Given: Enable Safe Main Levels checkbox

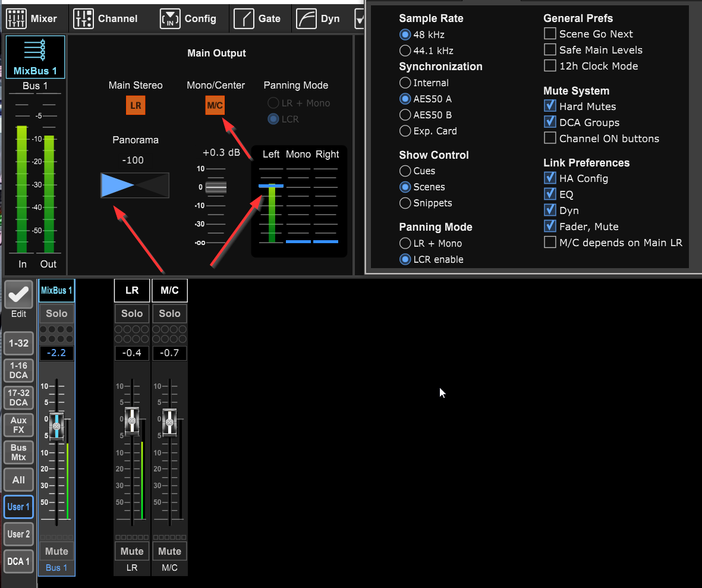Looking at the screenshot, I should (550, 50).
